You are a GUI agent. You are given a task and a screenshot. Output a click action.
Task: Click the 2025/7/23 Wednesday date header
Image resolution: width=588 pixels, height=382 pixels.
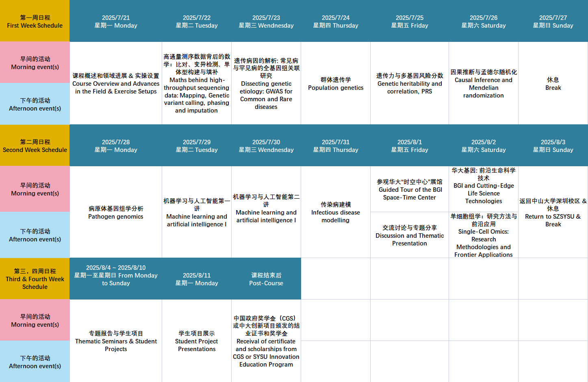(x=266, y=22)
